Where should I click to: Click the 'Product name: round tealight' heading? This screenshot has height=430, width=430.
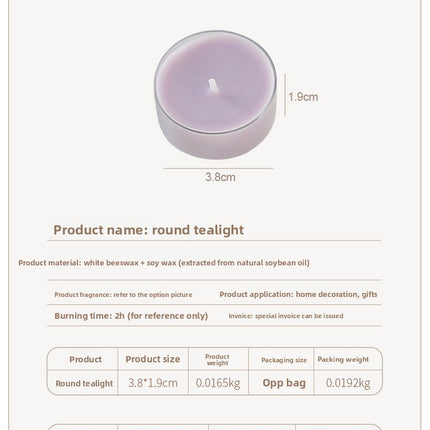(x=148, y=230)
